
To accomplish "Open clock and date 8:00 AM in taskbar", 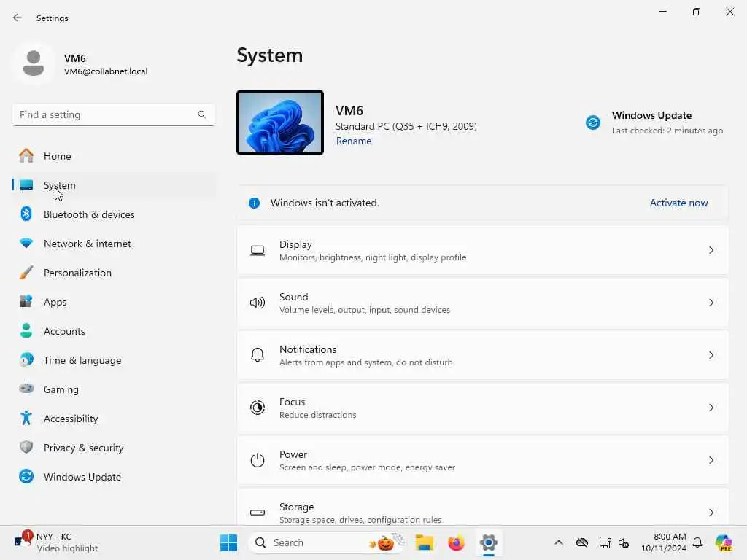I will click(664, 542).
